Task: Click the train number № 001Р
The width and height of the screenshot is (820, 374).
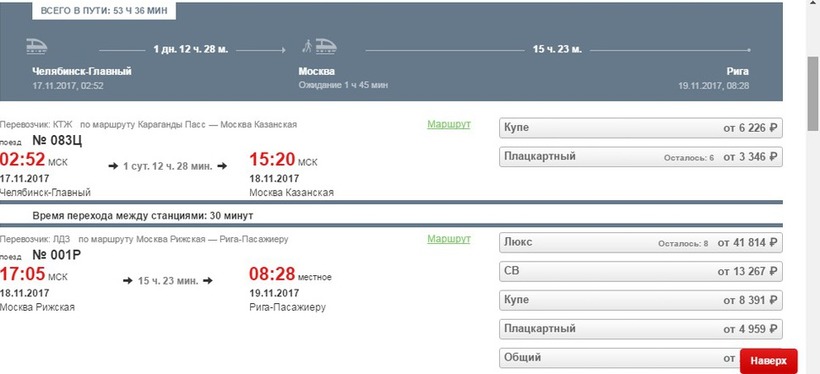Action: click(56, 255)
